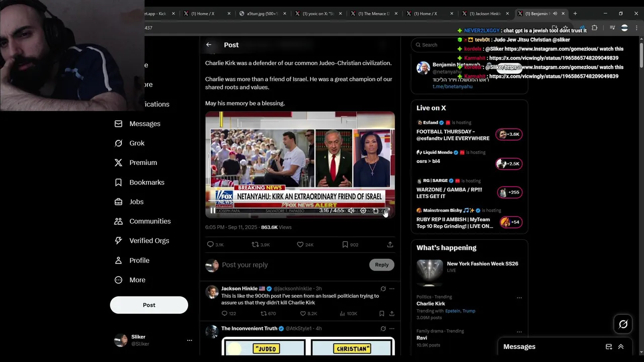Open browser extensions puzzle icon

(594, 28)
